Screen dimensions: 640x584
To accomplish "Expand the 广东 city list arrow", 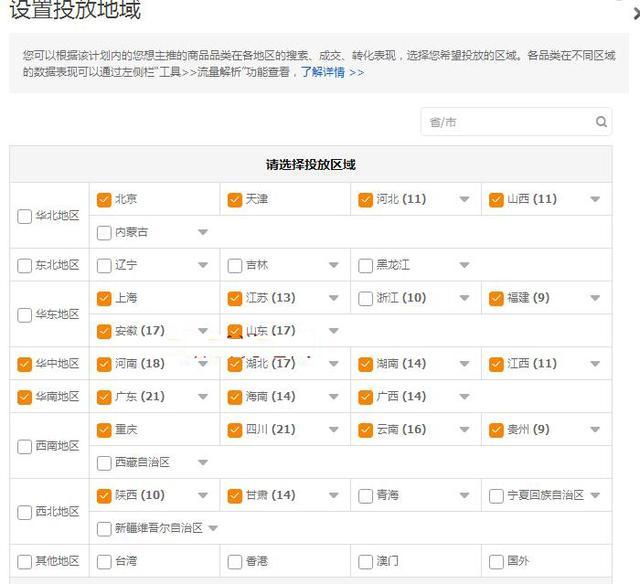I will [203, 398].
